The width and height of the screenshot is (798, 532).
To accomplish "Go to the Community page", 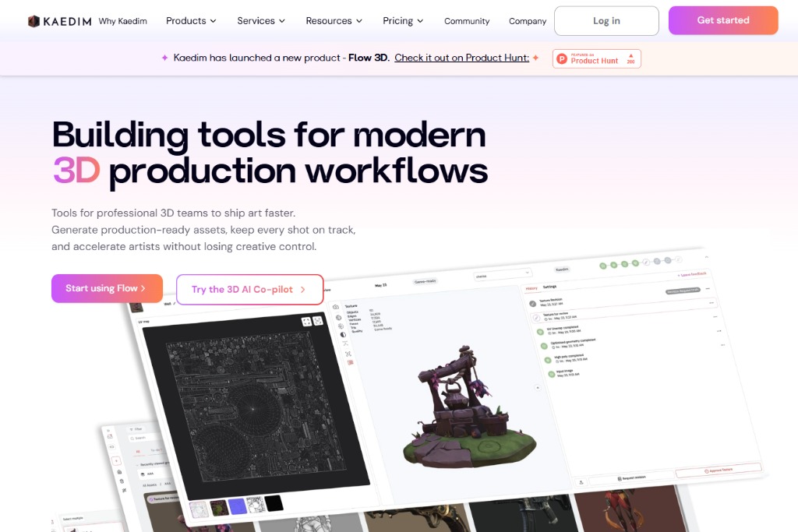I will point(467,21).
